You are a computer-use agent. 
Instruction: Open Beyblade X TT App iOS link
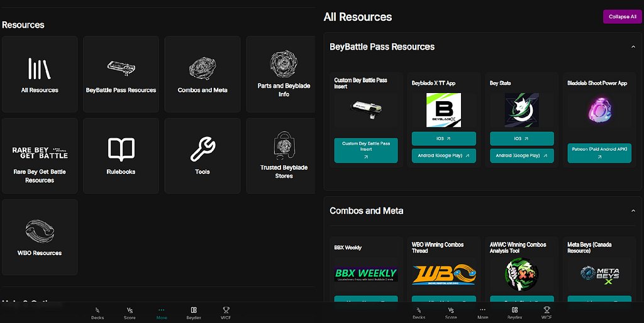[x=443, y=138]
